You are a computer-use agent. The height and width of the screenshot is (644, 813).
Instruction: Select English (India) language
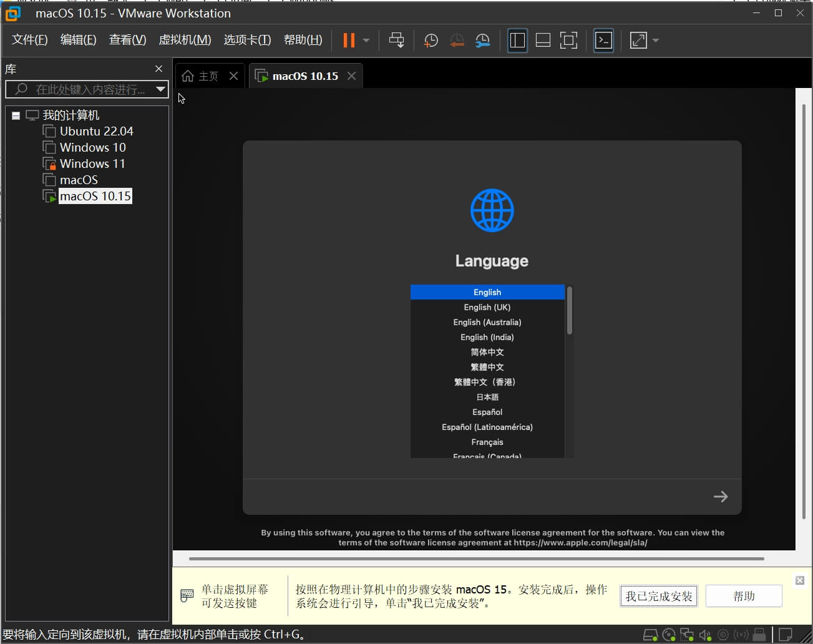(x=487, y=337)
